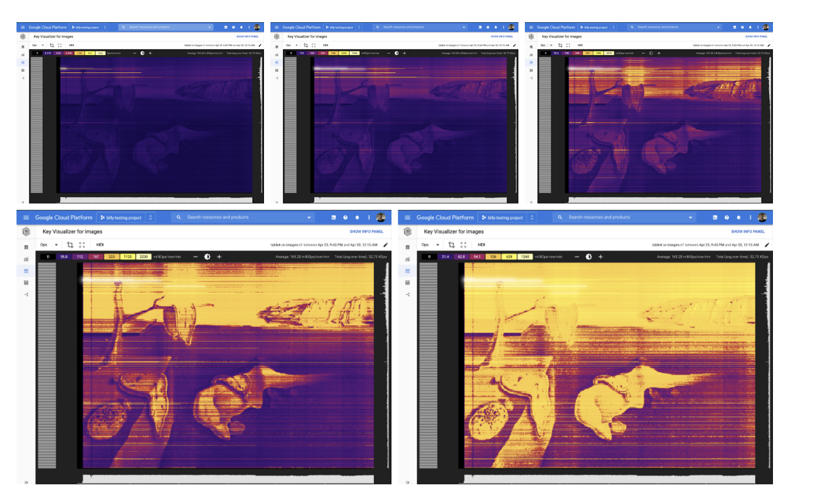This screenshot has height=504, width=825.
Task: Click search resources field in bottom-right console
Action: (x=619, y=217)
